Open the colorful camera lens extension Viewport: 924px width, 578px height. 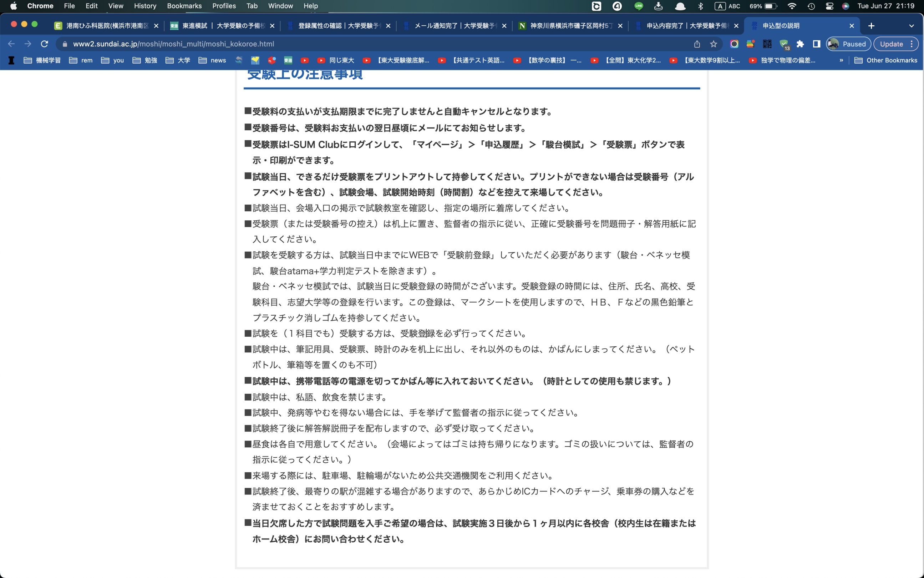[x=734, y=44]
